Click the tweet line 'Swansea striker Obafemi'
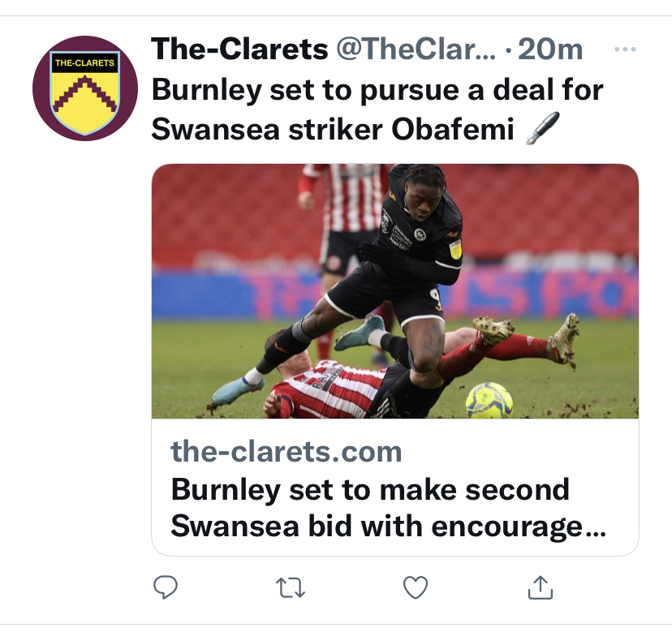Viewport: 672px width, 632px height. coord(333,130)
